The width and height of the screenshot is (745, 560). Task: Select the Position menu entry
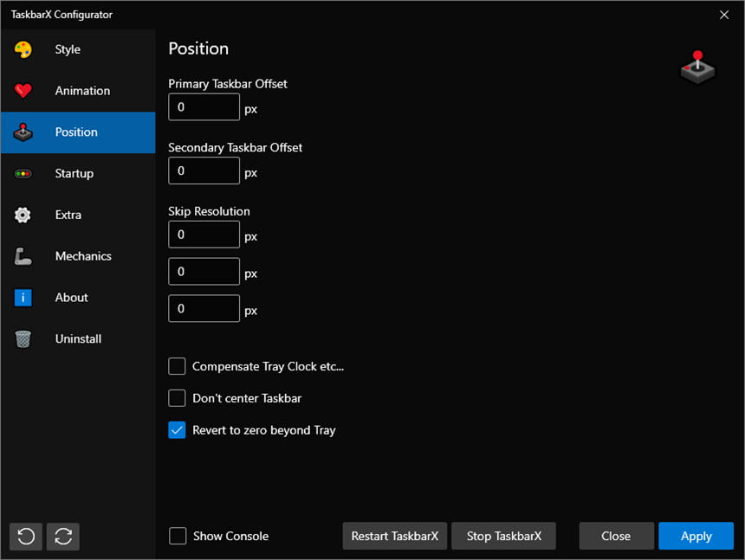point(78,132)
